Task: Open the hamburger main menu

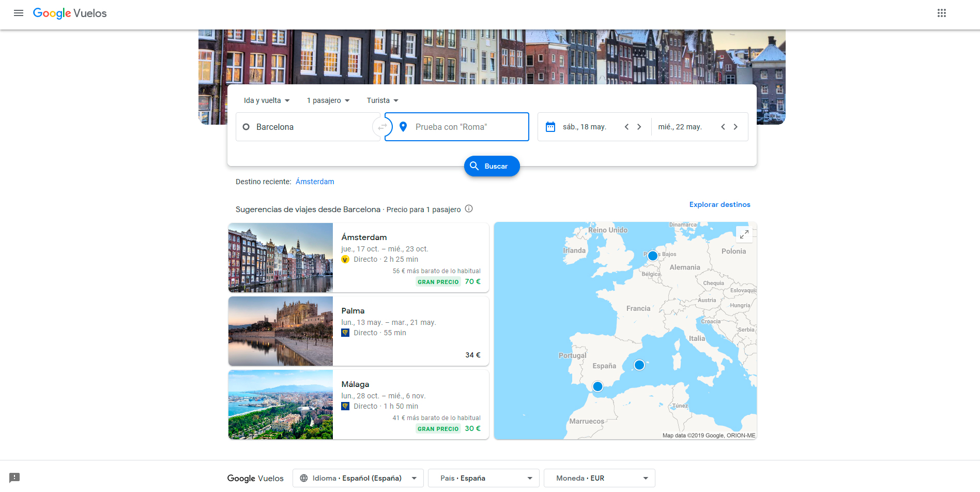Action: [19, 13]
